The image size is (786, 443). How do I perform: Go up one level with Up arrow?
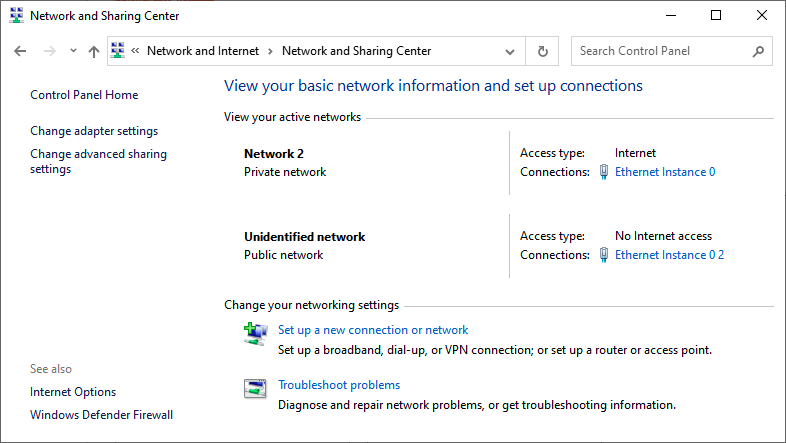(x=94, y=51)
